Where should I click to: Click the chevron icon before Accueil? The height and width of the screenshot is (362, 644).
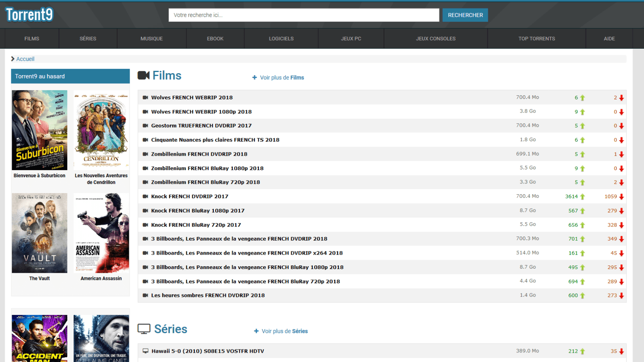click(x=13, y=59)
